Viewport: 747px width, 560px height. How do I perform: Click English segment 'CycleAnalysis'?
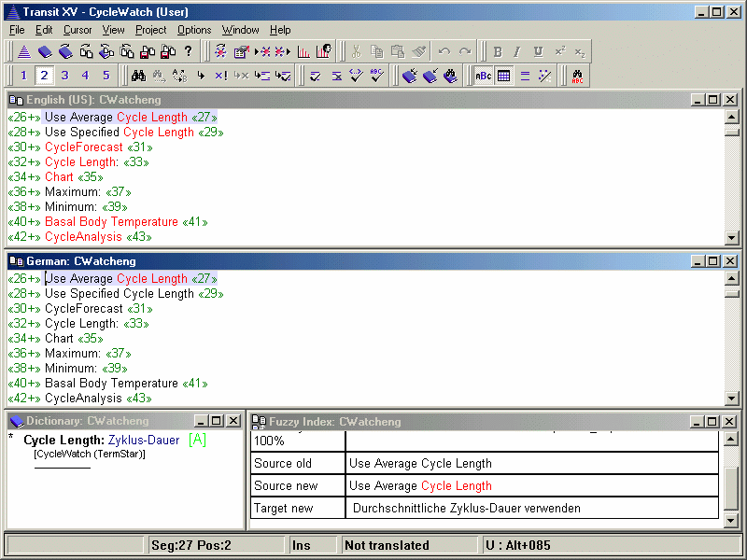[83, 237]
